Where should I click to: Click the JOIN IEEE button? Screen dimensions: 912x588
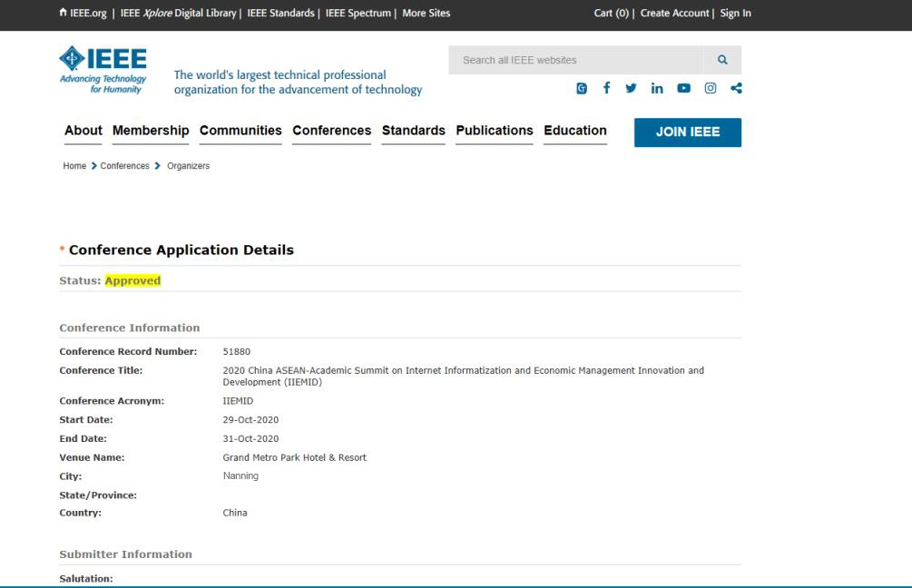click(x=688, y=132)
